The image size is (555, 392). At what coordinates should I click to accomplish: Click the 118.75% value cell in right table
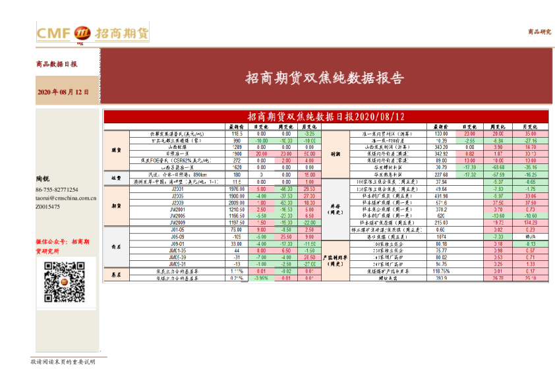pyautogui.click(x=441, y=271)
